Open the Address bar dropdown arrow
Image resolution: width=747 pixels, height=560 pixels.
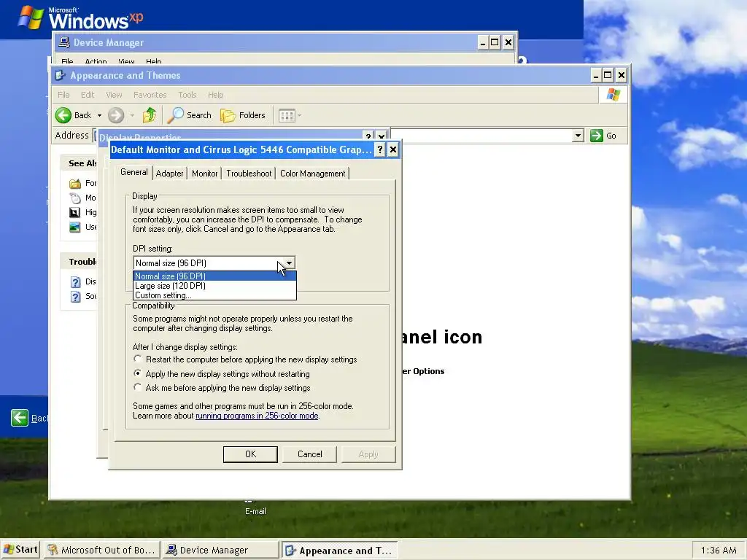(x=578, y=136)
